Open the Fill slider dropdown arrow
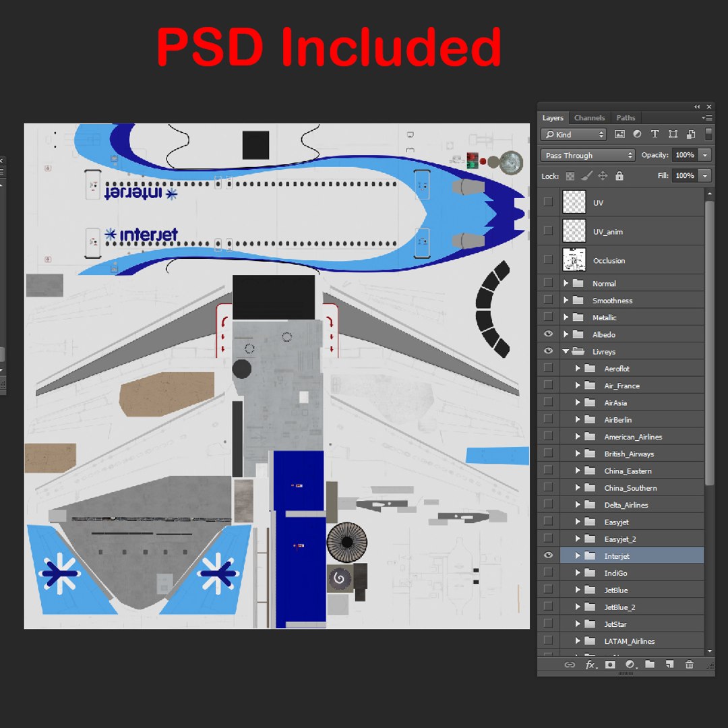The width and height of the screenshot is (728, 728). (705, 175)
